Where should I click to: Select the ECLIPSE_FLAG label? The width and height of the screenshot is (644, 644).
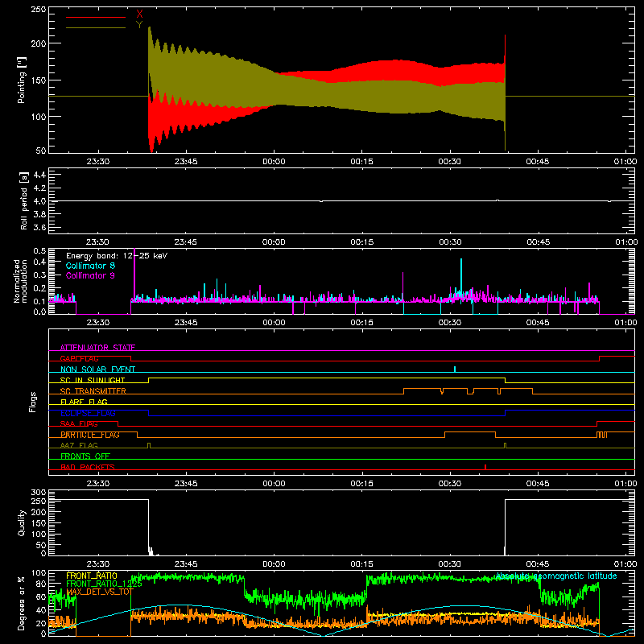[x=88, y=413]
